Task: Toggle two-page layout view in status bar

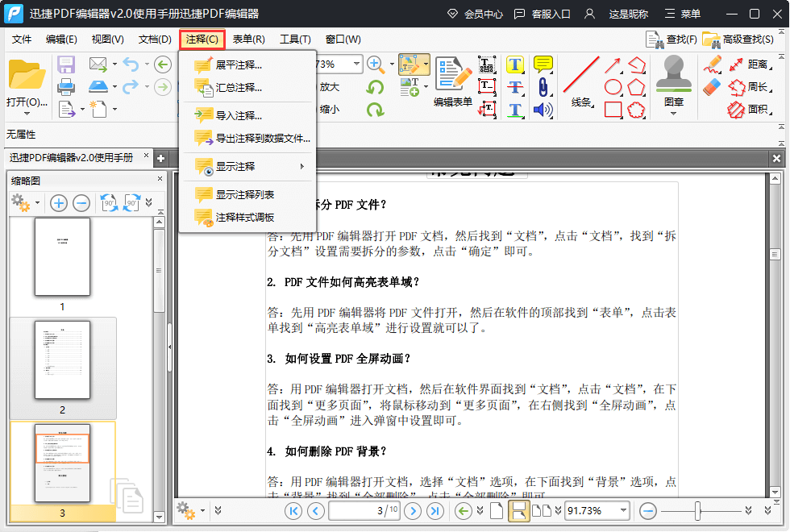Action: [542, 510]
